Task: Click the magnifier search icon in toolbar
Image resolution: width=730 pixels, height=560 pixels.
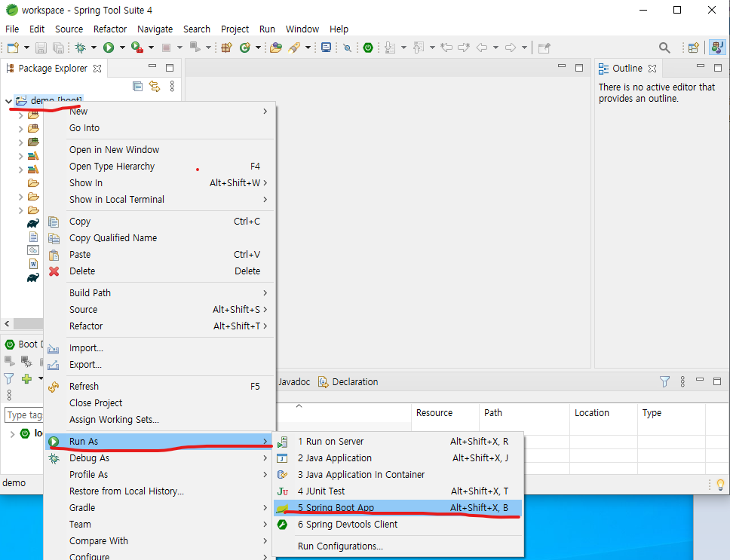Action: click(664, 47)
